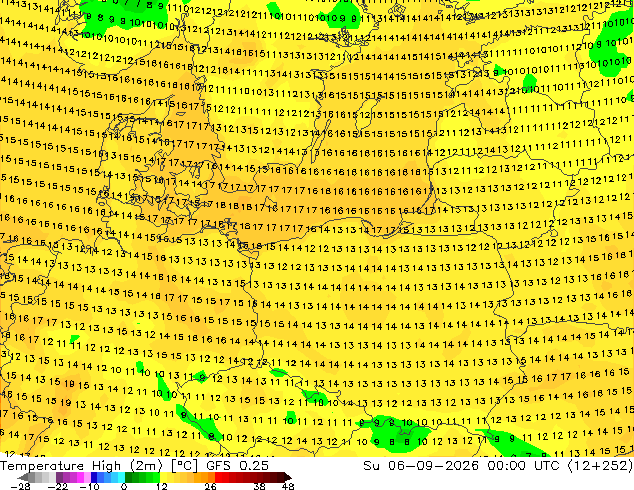Click the '[°C]' unit label
Viewport: 634px width, 490px height.
(x=184, y=466)
